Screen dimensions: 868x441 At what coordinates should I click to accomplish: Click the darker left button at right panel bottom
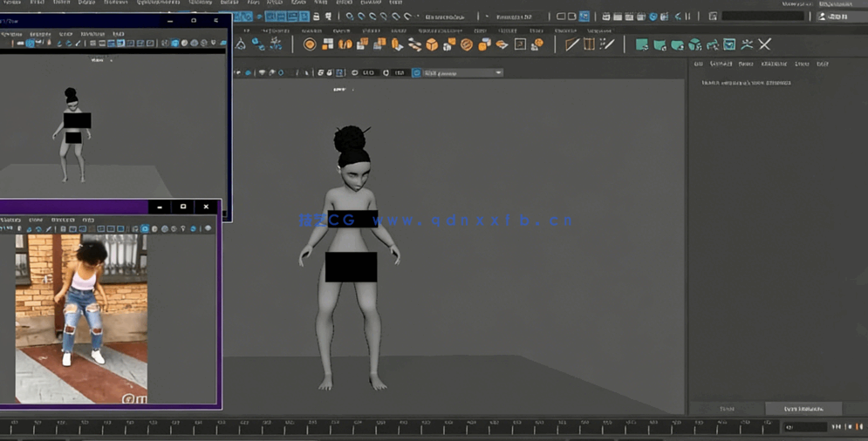point(728,409)
